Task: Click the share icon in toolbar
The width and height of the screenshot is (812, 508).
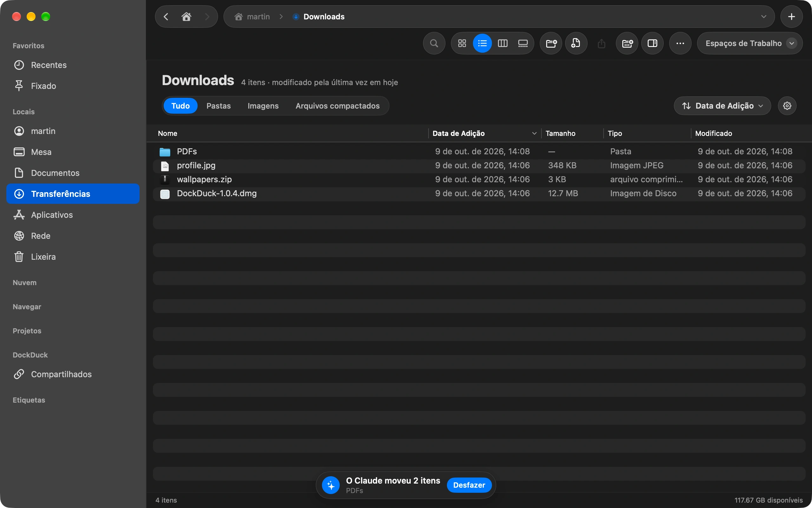Action: (x=601, y=43)
